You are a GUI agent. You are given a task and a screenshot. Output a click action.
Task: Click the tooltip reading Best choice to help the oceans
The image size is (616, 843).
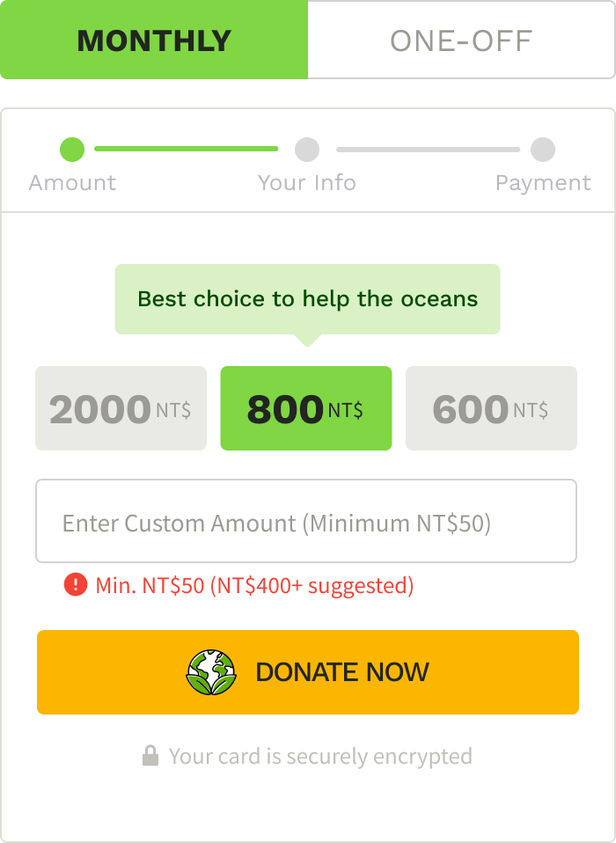(x=307, y=298)
